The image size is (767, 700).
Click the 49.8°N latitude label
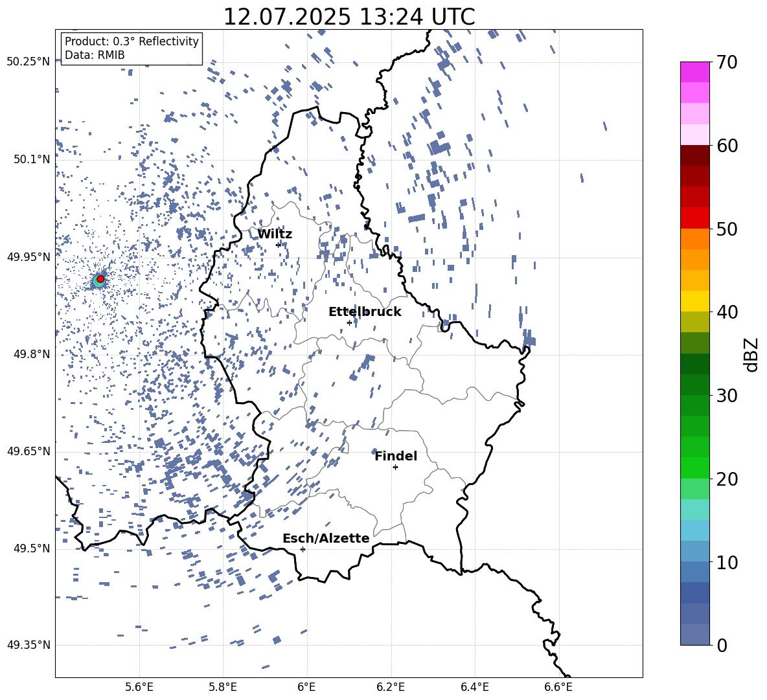pyautogui.click(x=32, y=354)
